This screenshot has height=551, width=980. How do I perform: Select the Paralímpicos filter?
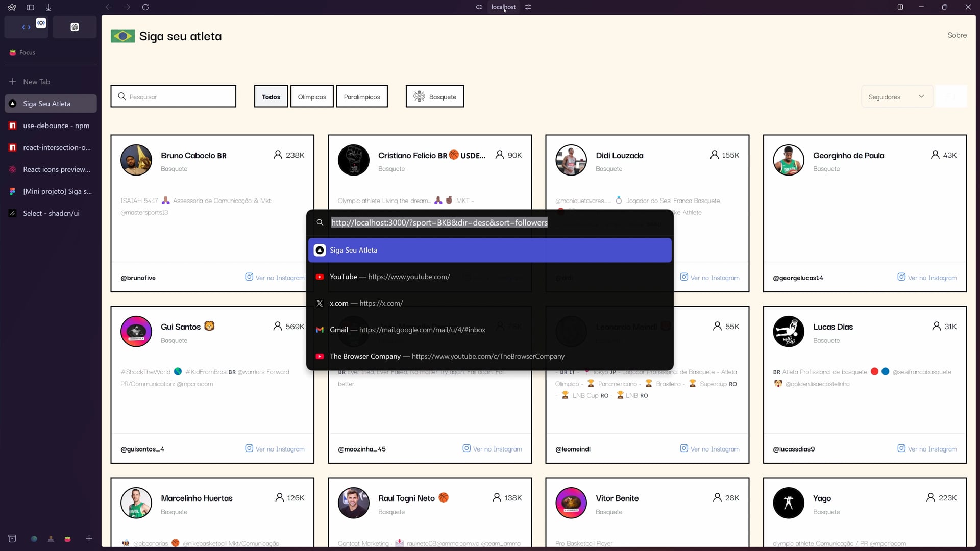[x=361, y=96]
